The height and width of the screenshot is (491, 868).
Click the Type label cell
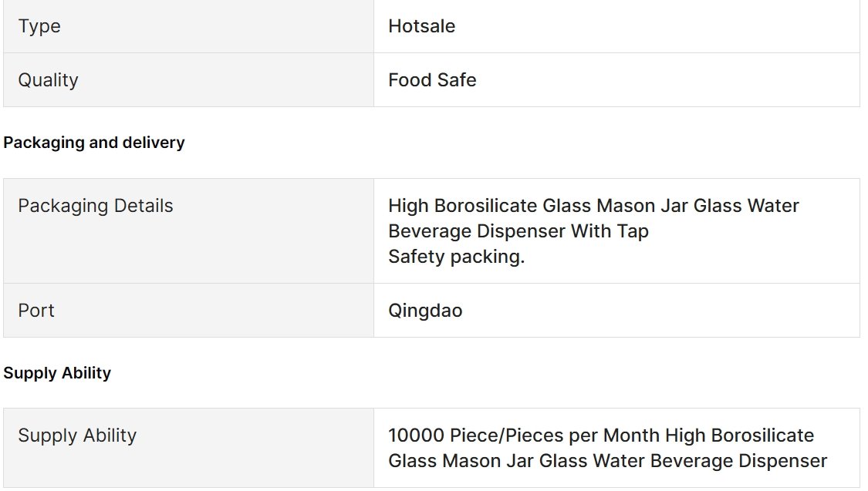pos(188,26)
